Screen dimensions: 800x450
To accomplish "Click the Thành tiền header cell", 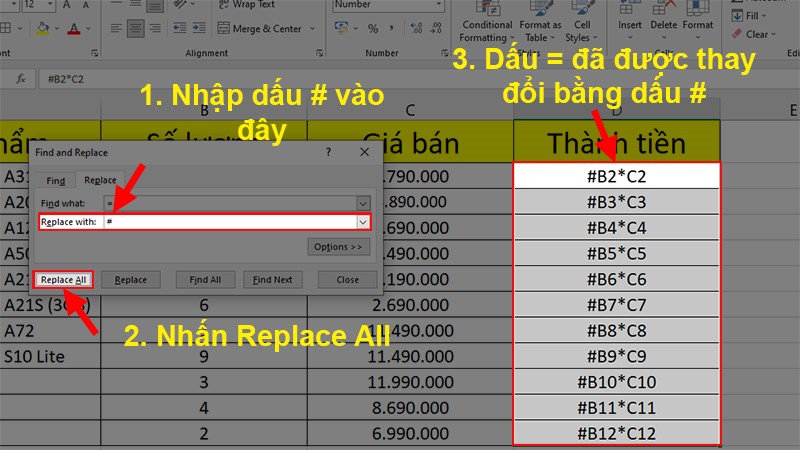I will [x=616, y=142].
